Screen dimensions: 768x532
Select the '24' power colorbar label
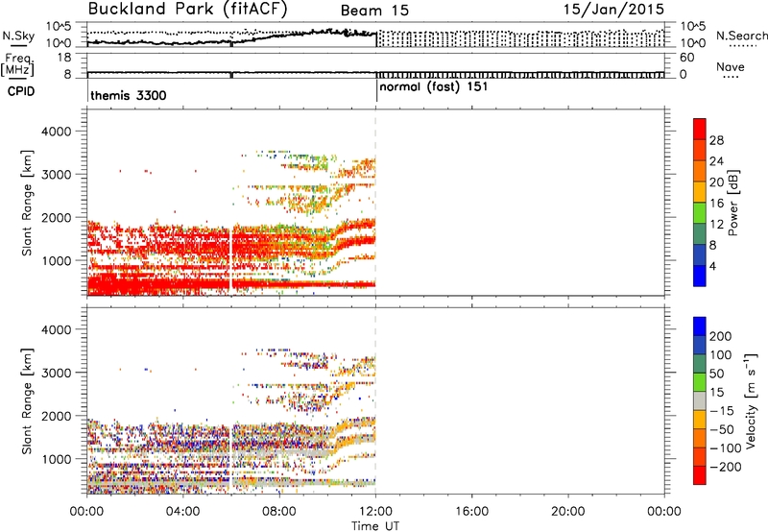pyautogui.click(x=716, y=161)
